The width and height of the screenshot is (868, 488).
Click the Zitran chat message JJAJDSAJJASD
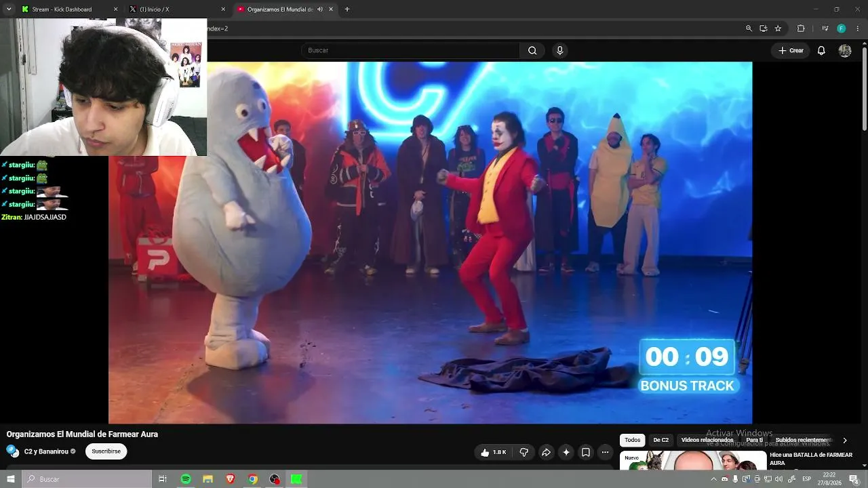45,217
